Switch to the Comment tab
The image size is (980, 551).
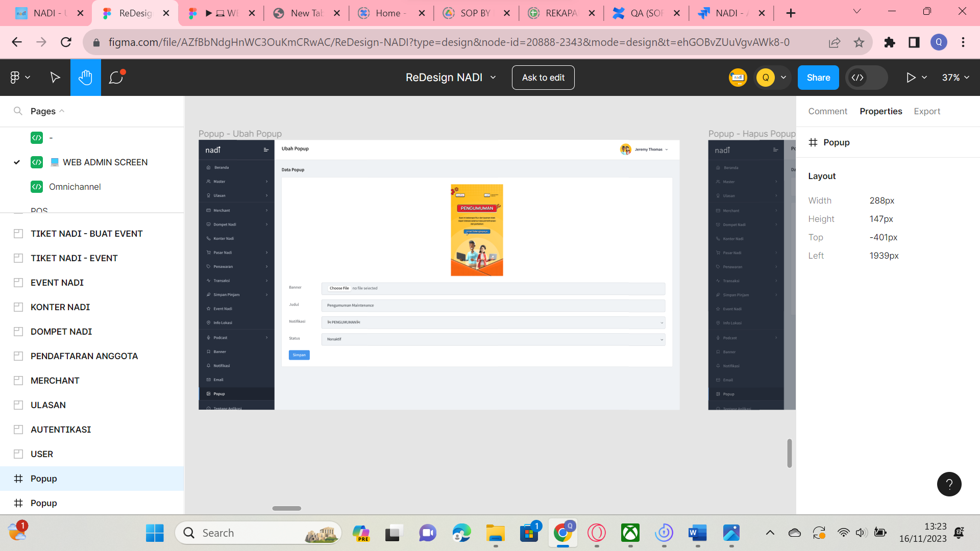tap(827, 111)
